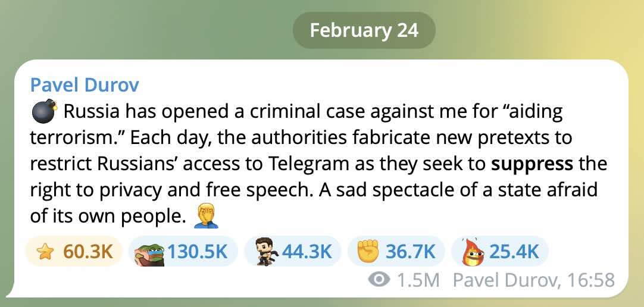Screen dimensions: 644x307
Task: Click the armed character reaction emoji
Action: click(x=265, y=252)
